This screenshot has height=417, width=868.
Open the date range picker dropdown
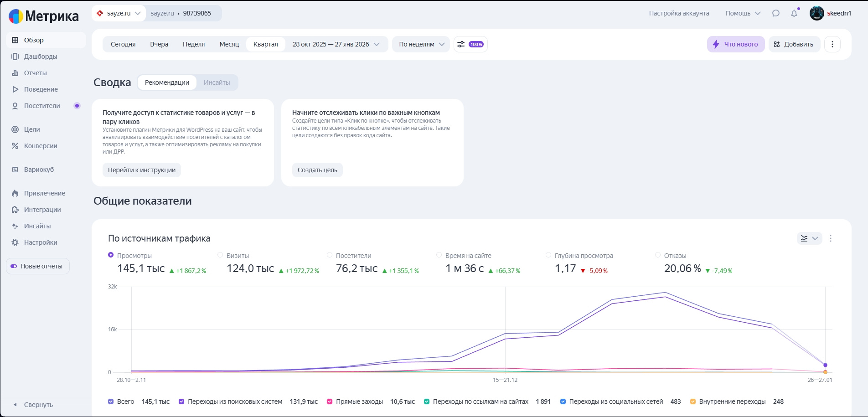(336, 44)
